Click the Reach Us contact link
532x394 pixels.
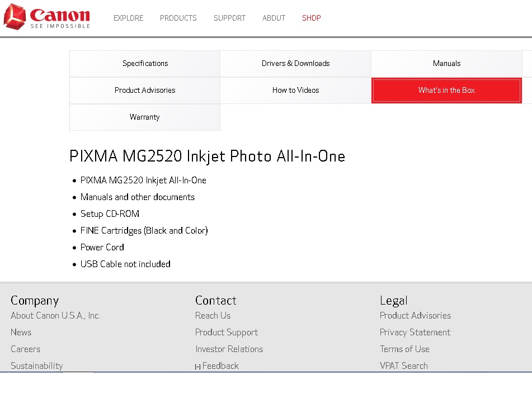[213, 316]
